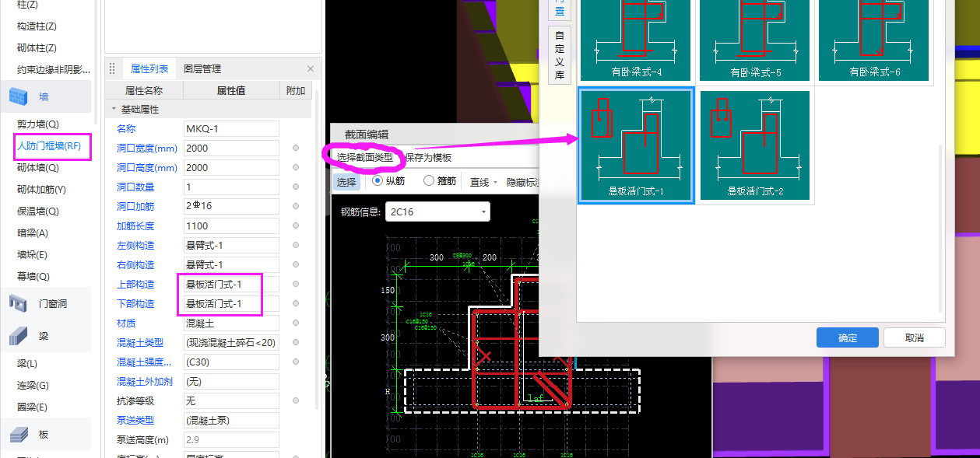Grab the property panel dotted handle icon
The height and width of the screenshot is (458, 980).
click(x=112, y=68)
